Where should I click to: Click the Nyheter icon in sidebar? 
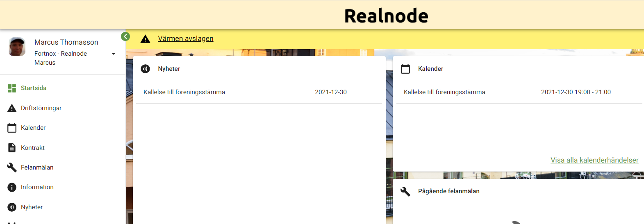point(12,207)
